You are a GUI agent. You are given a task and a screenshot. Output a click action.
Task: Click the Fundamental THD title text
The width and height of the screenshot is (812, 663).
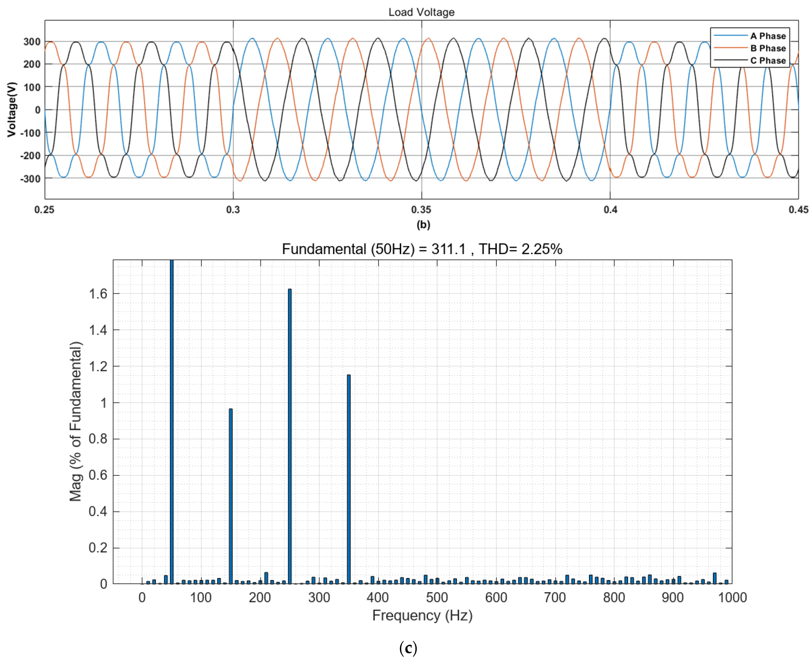click(422, 249)
